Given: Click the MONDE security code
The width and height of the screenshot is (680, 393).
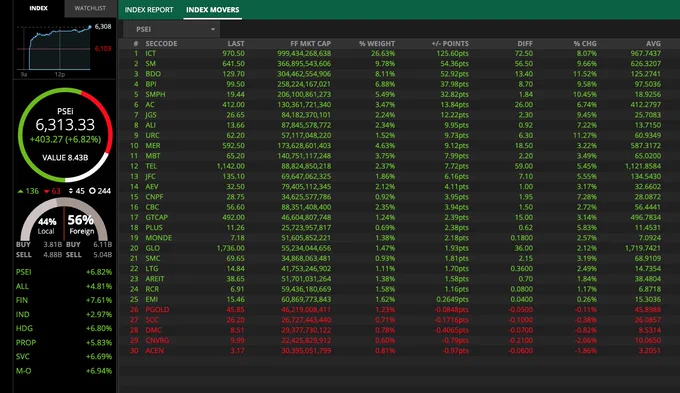Looking at the screenshot, I should (x=159, y=238).
